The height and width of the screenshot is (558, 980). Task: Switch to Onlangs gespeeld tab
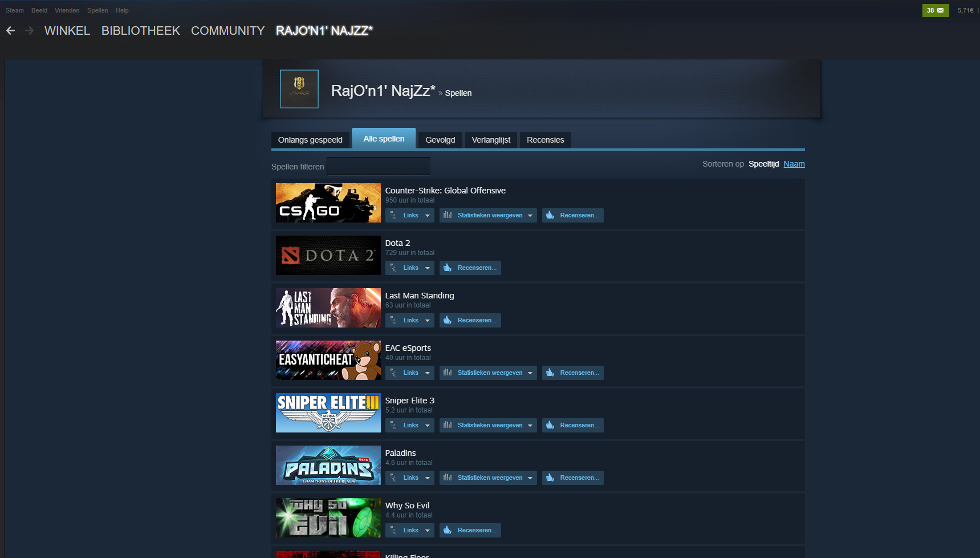[310, 140]
